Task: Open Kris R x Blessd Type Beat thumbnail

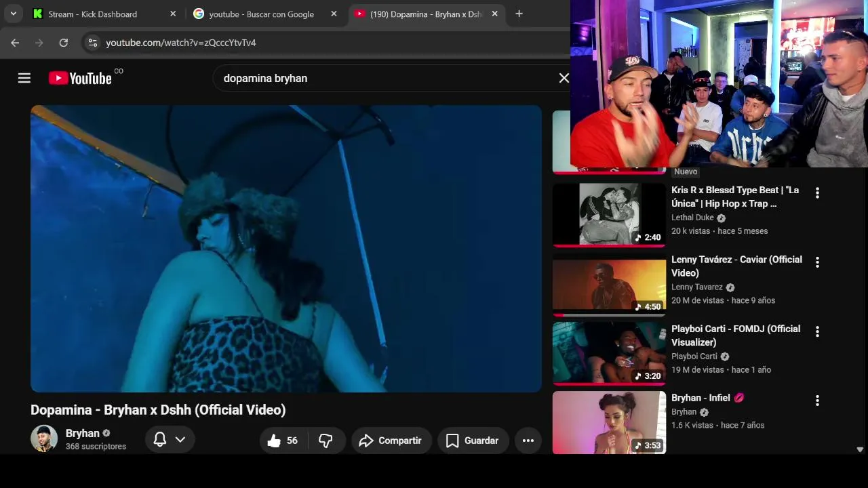Action: click(609, 214)
